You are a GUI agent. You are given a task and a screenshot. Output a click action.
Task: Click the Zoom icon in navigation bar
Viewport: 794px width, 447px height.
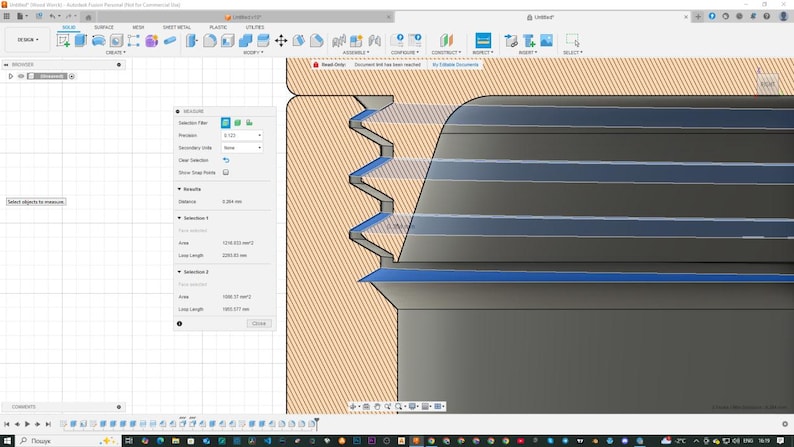(387, 407)
